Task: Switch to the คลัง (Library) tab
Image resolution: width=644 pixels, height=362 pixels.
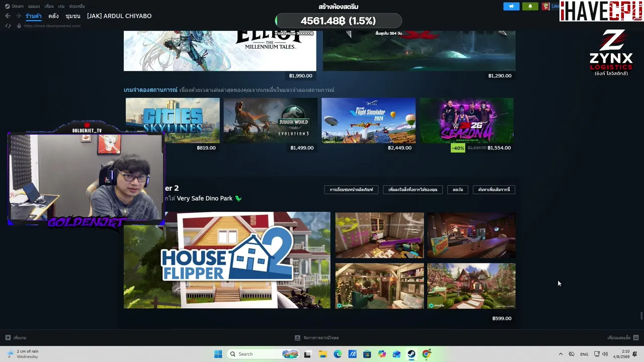Action: 54,16
